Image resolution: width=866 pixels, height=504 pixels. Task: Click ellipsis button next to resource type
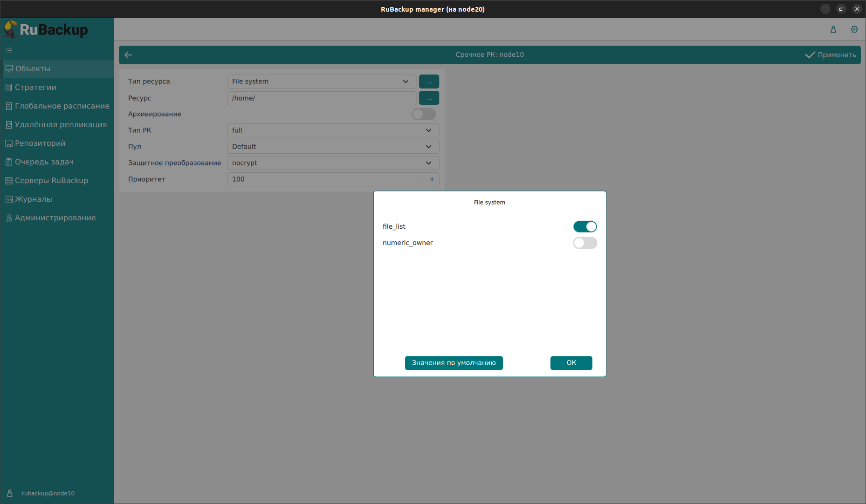[428, 82]
